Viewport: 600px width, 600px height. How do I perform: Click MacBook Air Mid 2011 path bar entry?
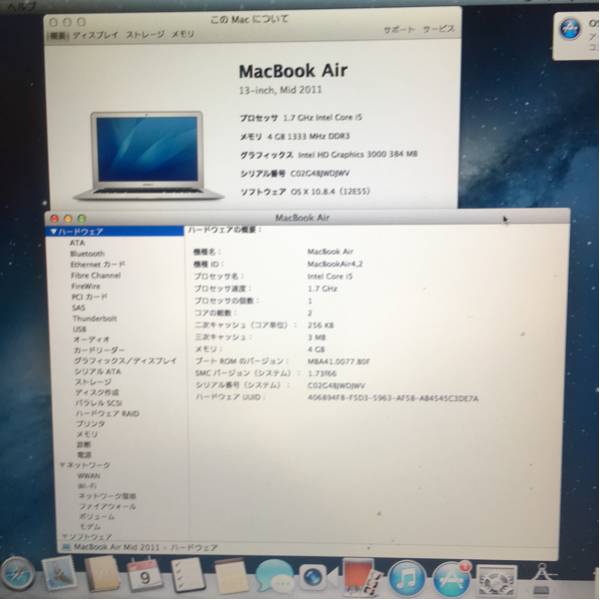116,547
